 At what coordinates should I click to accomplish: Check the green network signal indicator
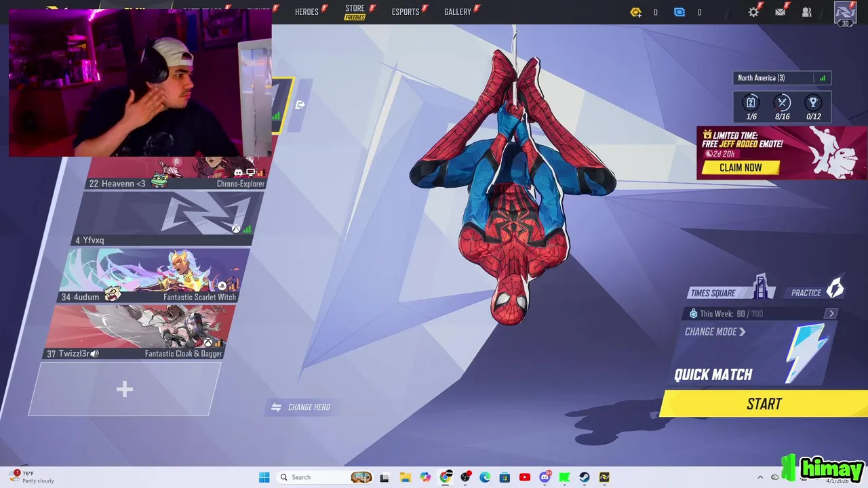823,78
